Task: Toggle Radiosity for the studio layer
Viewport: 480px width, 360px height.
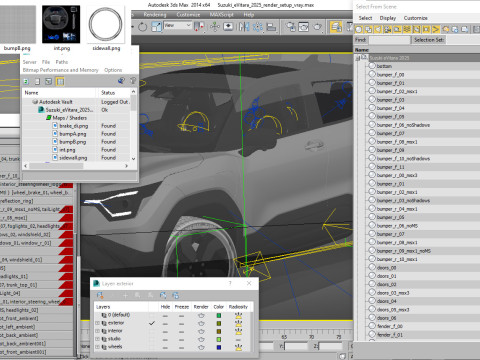Action: coord(238,340)
